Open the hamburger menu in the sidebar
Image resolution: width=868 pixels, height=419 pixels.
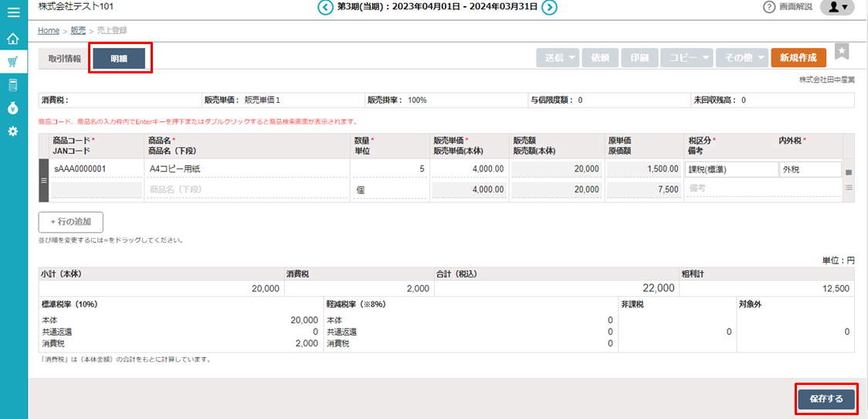[x=13, y=12]
